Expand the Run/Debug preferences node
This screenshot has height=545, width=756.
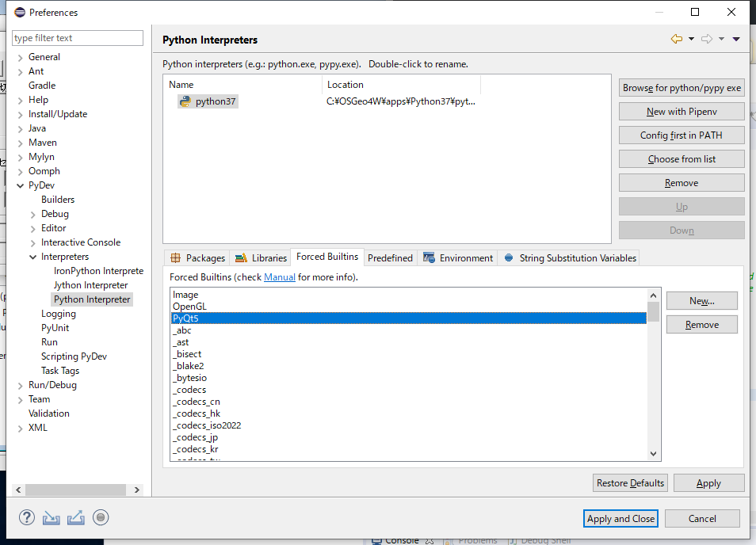click(x=20, y=385)
